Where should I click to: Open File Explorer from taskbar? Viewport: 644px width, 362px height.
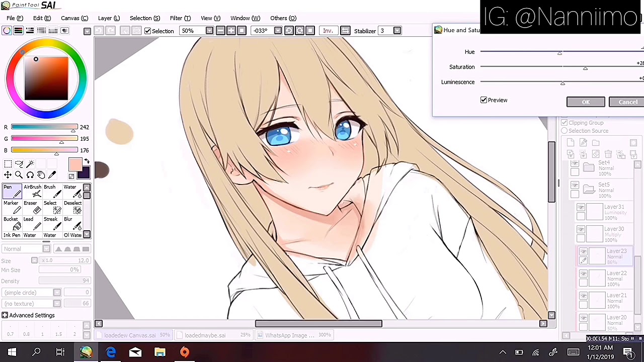(x=159, y=352)
